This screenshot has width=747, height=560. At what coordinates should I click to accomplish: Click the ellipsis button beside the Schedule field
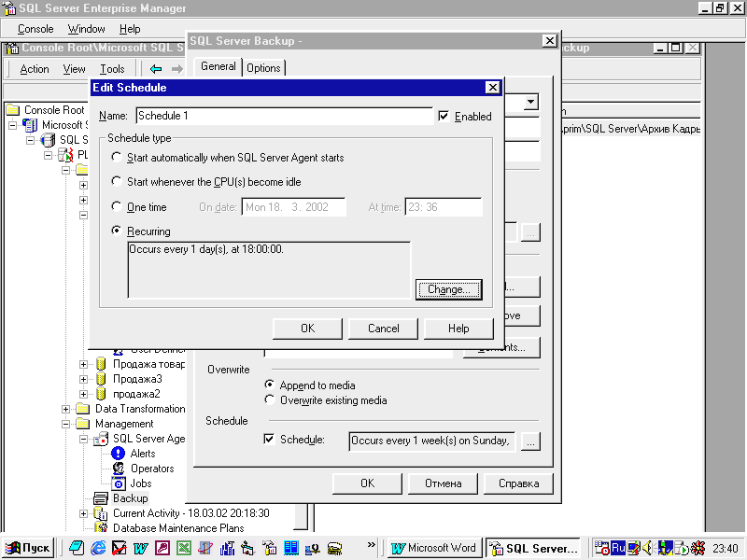(x=530, y=441)
